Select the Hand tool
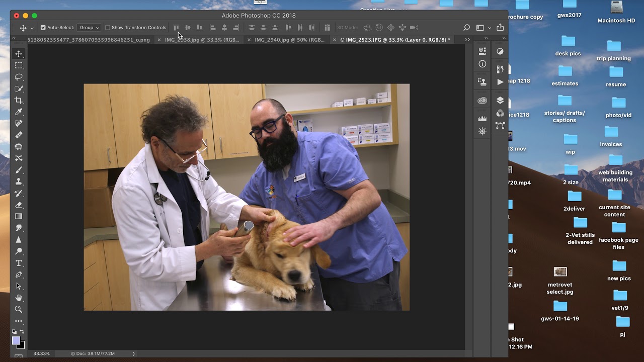 19,298
